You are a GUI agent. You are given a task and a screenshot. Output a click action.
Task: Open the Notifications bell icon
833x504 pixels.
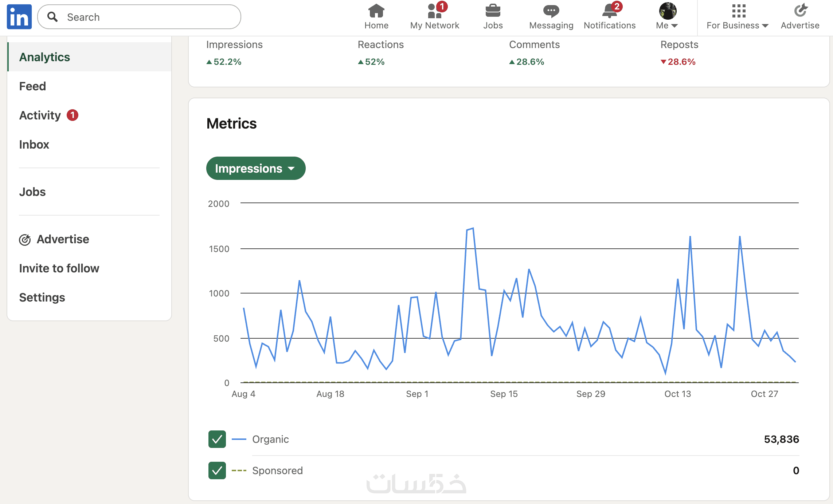click(x=609, y=12)
